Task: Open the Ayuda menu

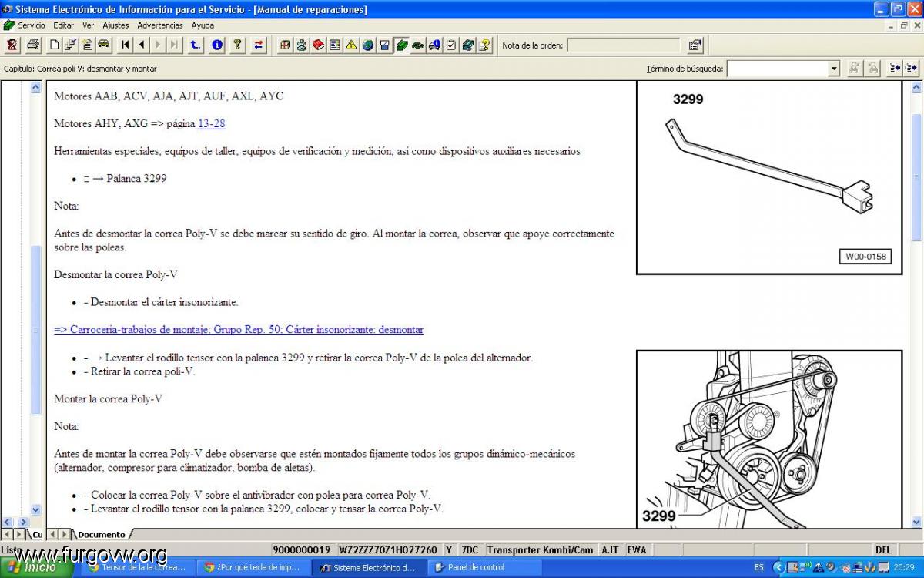Action: coord(203,25)
